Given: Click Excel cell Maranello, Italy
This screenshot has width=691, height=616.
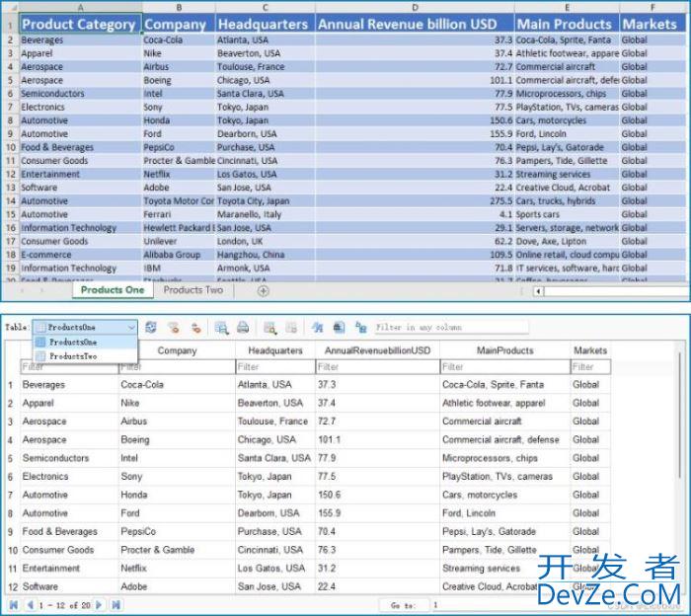Looking at the screenshot, I should 266,214.
